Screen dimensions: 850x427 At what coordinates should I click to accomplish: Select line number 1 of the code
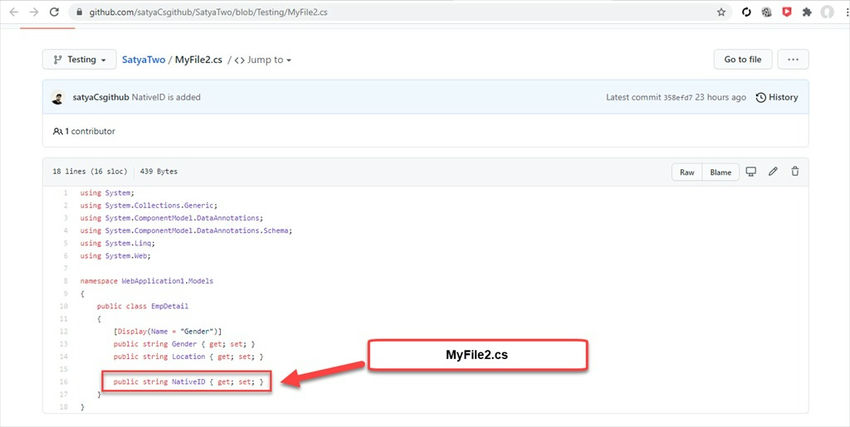coord(66,193)
